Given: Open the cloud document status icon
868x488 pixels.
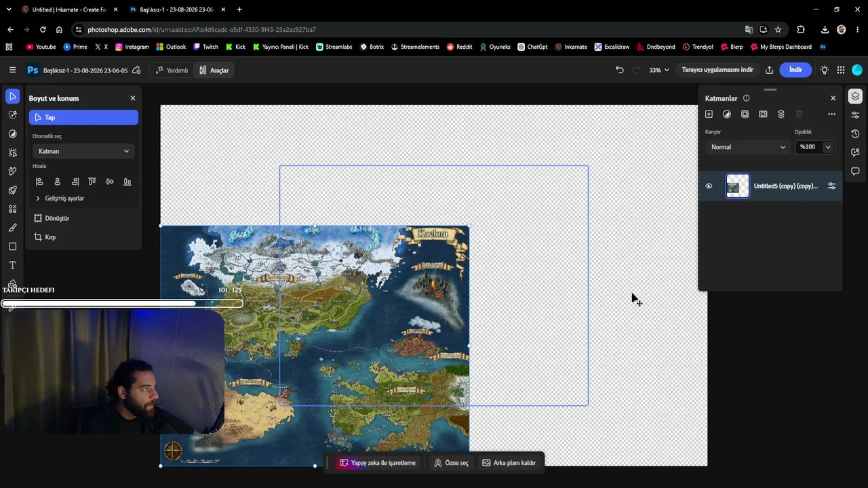Looking at the screenshot, I should pos(136,70).
